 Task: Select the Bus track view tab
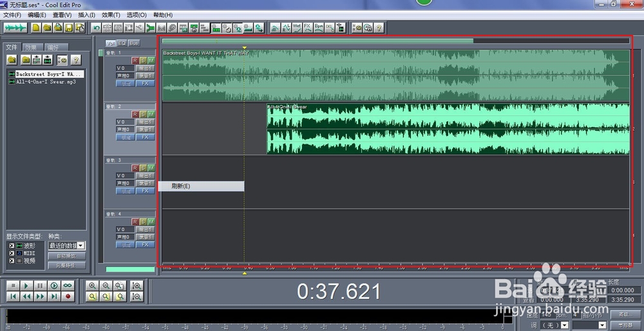134,43
